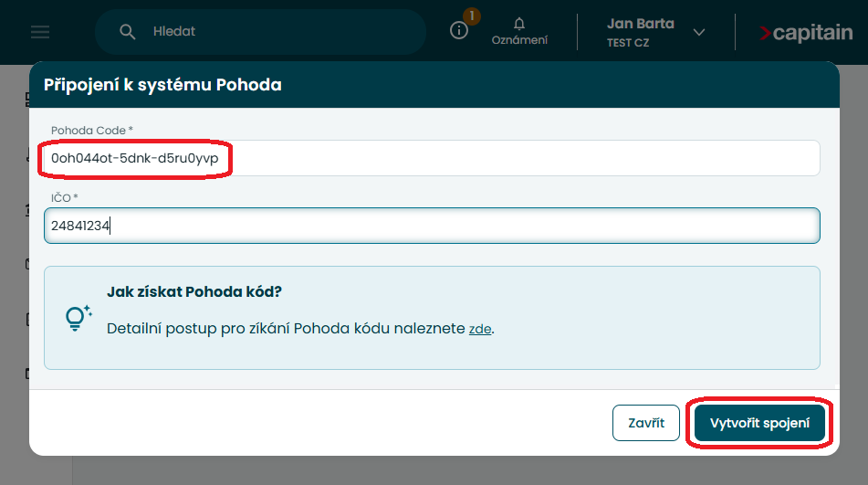The width and height of the screenshot is (868, 485).
Task: Open Oznámení bell notifications
Action: pyautogui.click(x=519, y=32)
